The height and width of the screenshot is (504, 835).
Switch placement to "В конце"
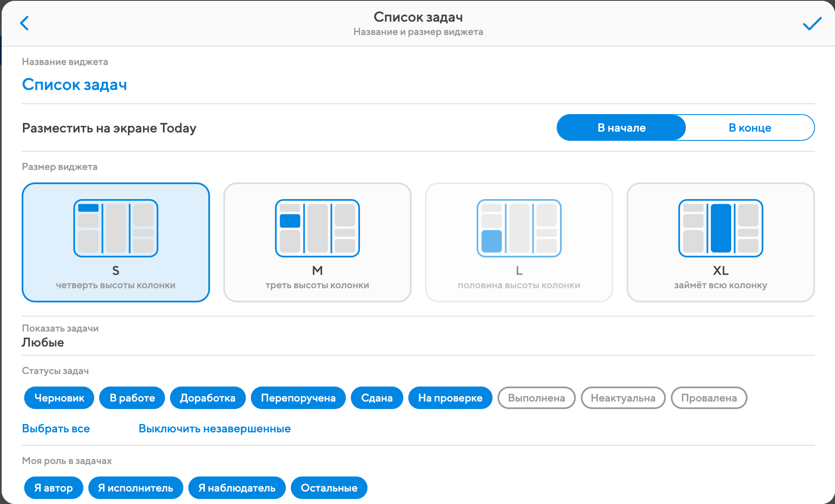click(x=750, y=128)
